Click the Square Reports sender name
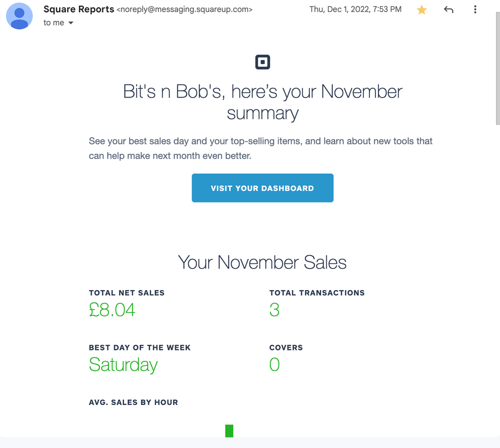Screen dimensions: 500x448 tap(79, 9)
